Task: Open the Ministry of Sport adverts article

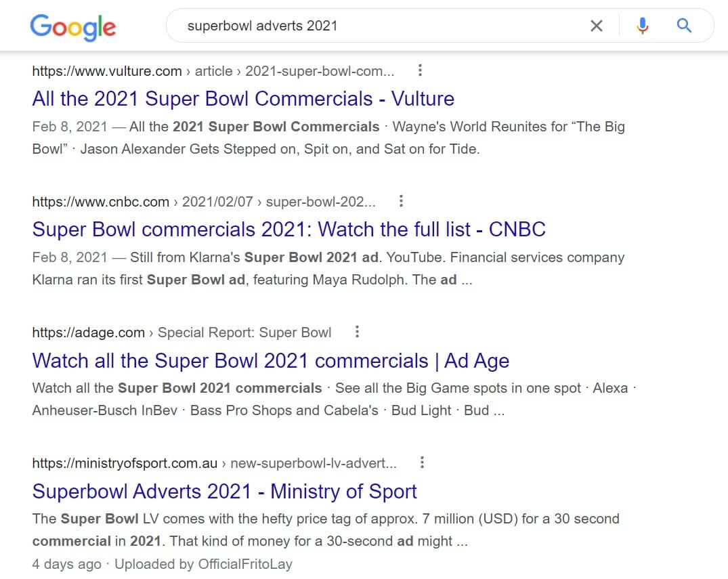Action: 224,491
